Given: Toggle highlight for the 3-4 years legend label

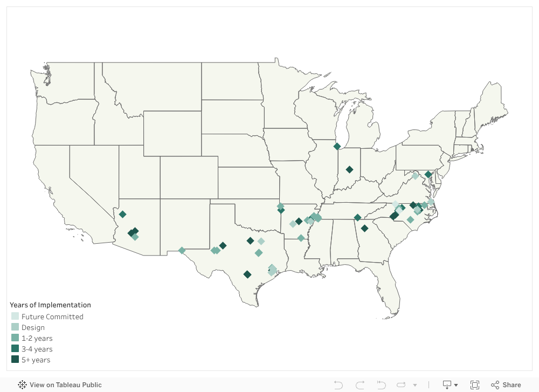Looking at the screenshot, I should coord(37,349).
